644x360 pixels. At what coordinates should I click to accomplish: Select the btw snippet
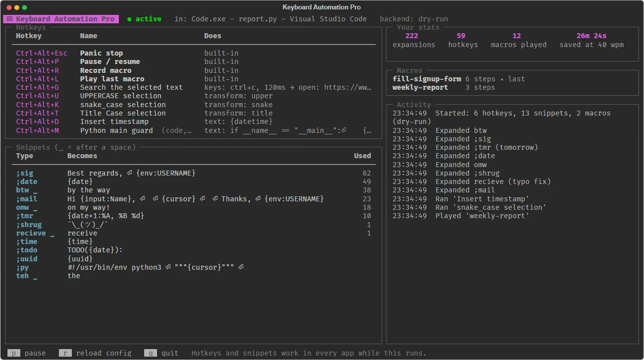tap(194, 190)
